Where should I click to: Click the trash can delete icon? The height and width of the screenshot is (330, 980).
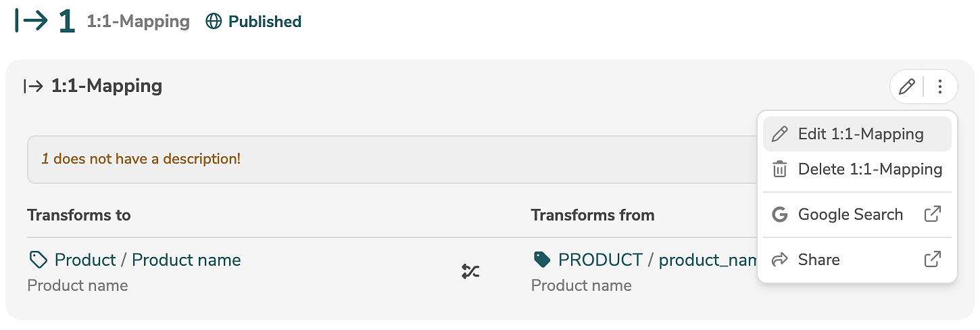[x=780, y=169]
